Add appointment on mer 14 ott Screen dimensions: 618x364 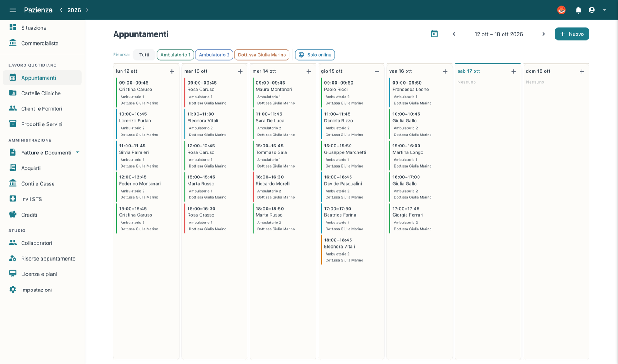click(309, 71)
